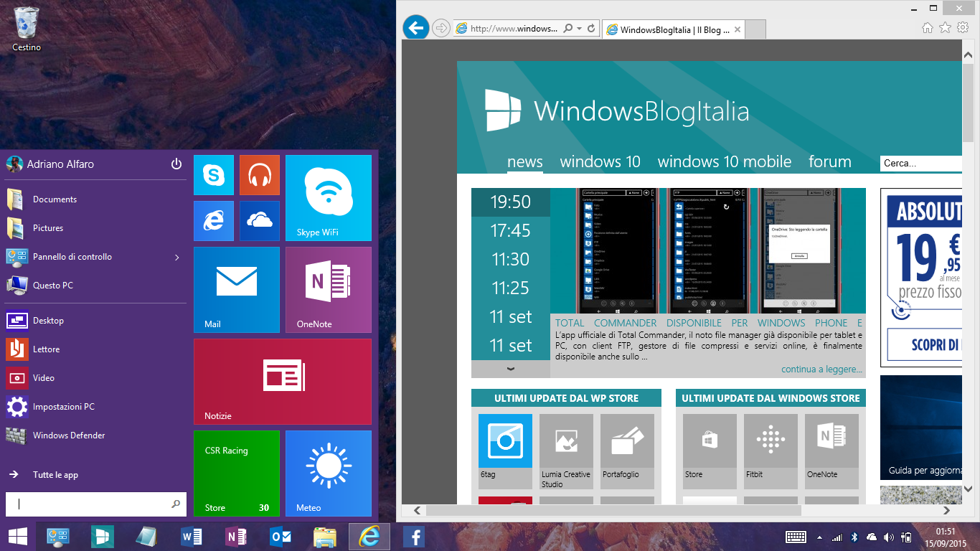Open Lettore in Start menu
The height and width of the screenshot is (551, 980).
point(95,349)
